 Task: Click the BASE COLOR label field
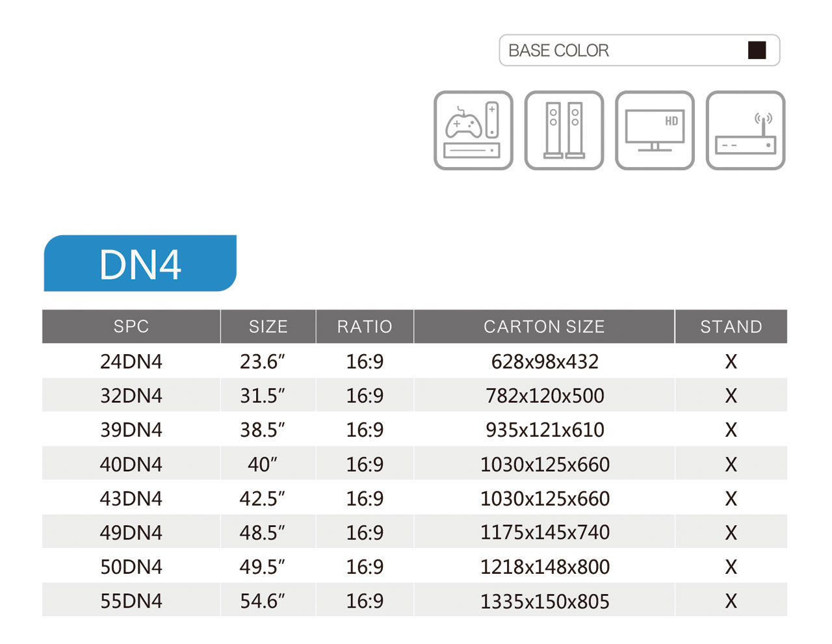[558, 51]
